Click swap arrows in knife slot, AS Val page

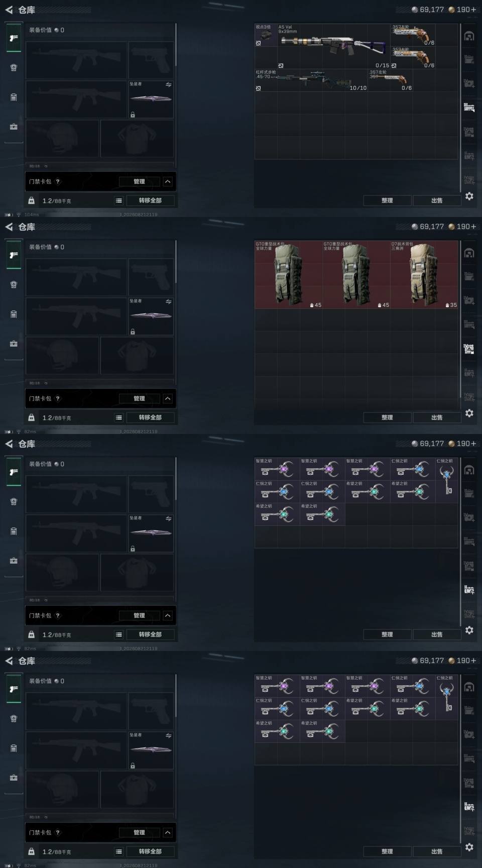169,85
